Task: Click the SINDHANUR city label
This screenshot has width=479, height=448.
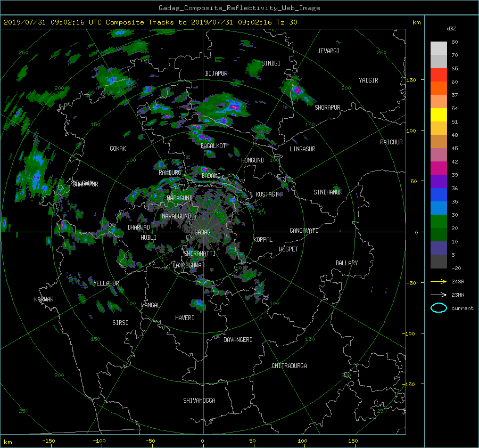Action: click(328, 192)
